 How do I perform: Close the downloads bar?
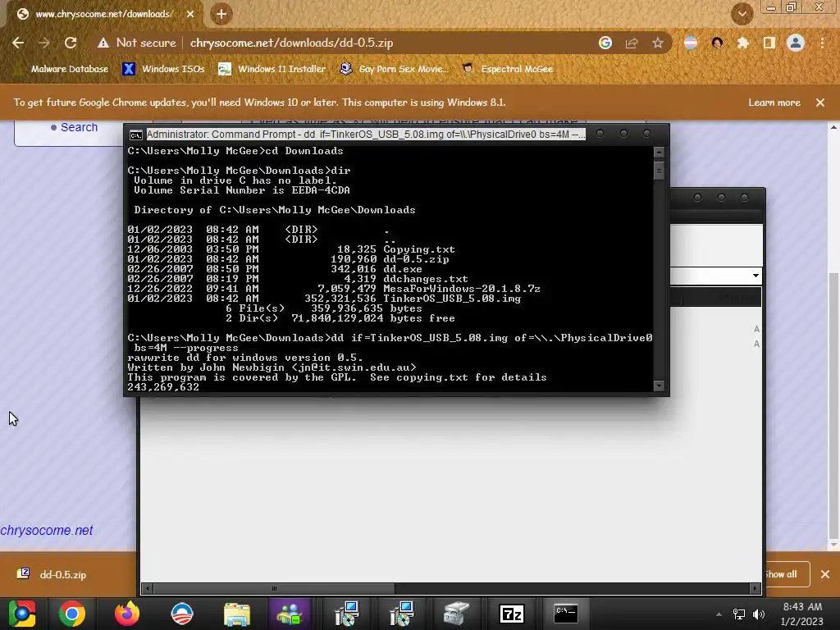(825, 574)
